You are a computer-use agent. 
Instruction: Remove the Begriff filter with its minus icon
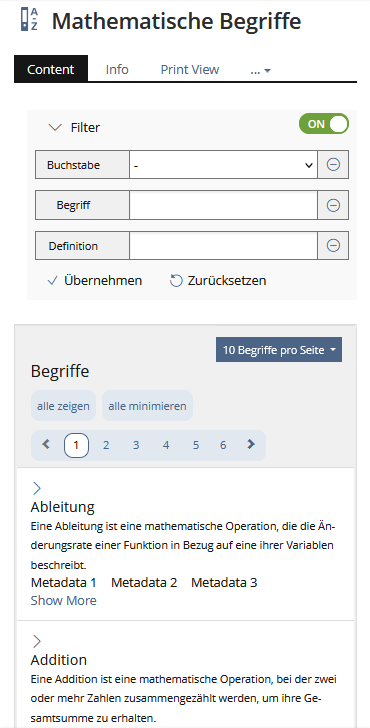(333, 205)
